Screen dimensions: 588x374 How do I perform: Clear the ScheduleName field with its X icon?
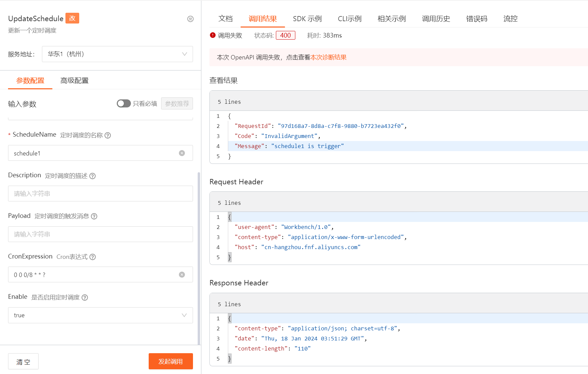click(182, 153)
